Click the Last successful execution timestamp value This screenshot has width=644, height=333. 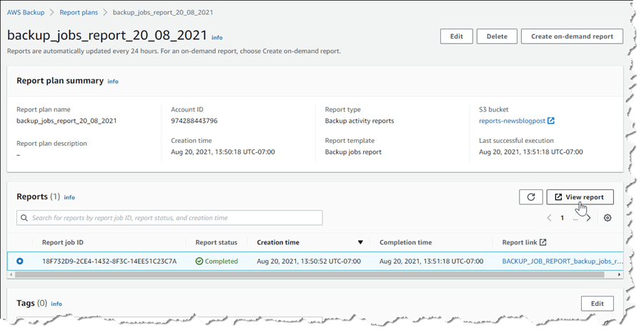click(x=530, y=152)
